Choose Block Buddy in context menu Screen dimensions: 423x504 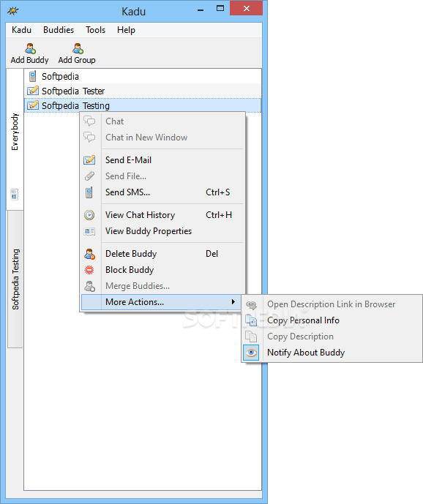pyautogui.click(x=162, y=270)
